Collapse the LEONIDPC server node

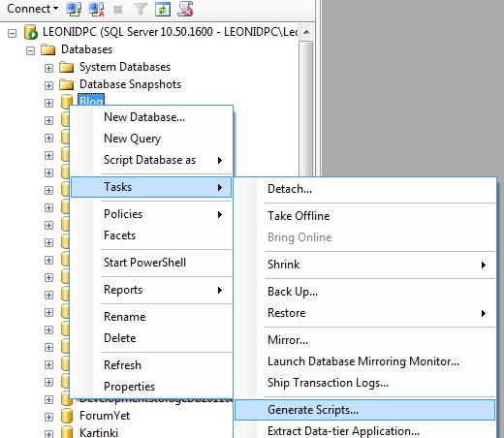click(x=13, y=33)
